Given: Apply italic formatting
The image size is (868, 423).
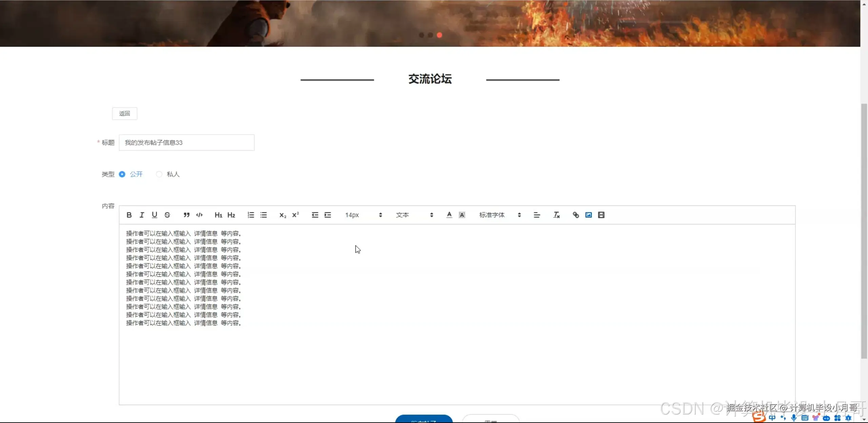Looking at the screenshot, I should point(142,215).
